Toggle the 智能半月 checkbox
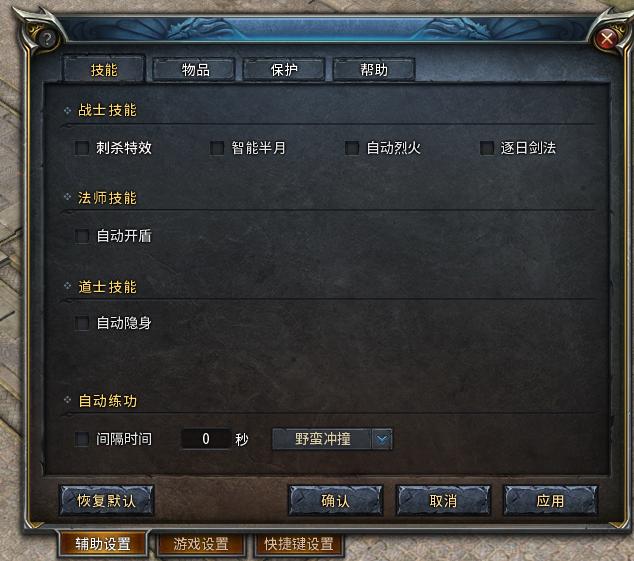 pyautogui.click(x=217, y=148)
